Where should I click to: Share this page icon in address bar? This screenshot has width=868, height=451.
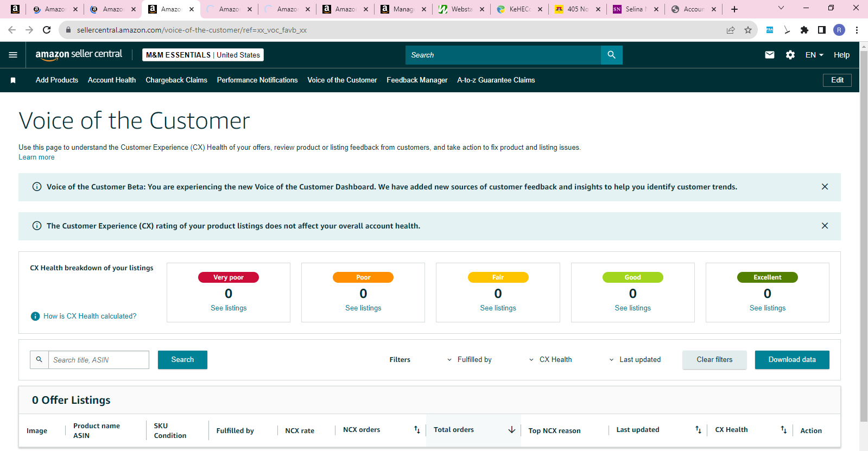[x=731, y=30]
